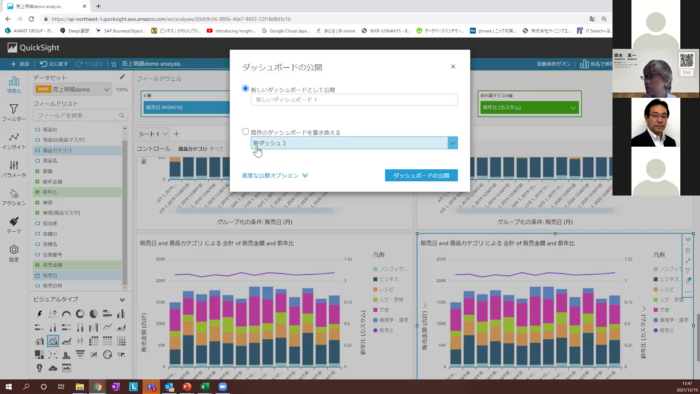Open the dataset selector dropdown
700x394 pixels.
[x=73, y=89]
